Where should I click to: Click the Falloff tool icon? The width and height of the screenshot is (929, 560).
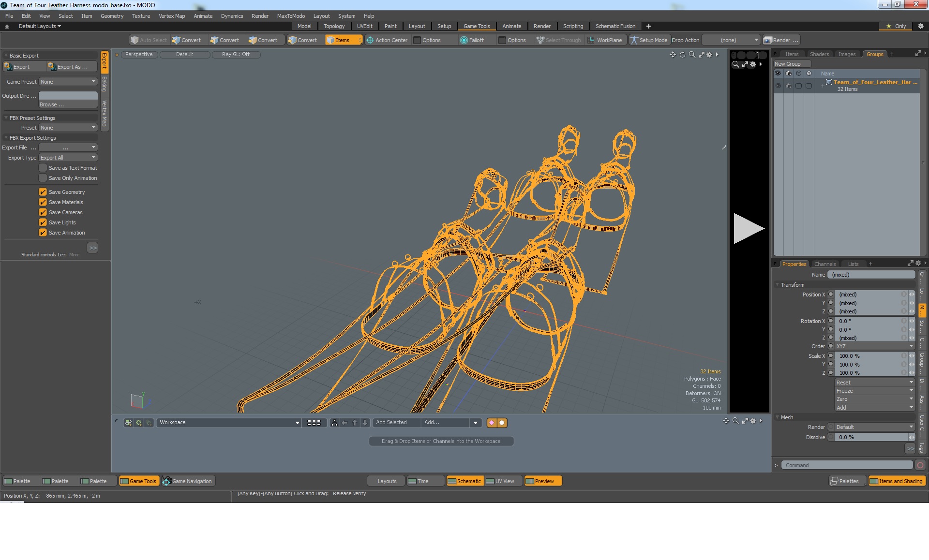(x=464, y=40)
